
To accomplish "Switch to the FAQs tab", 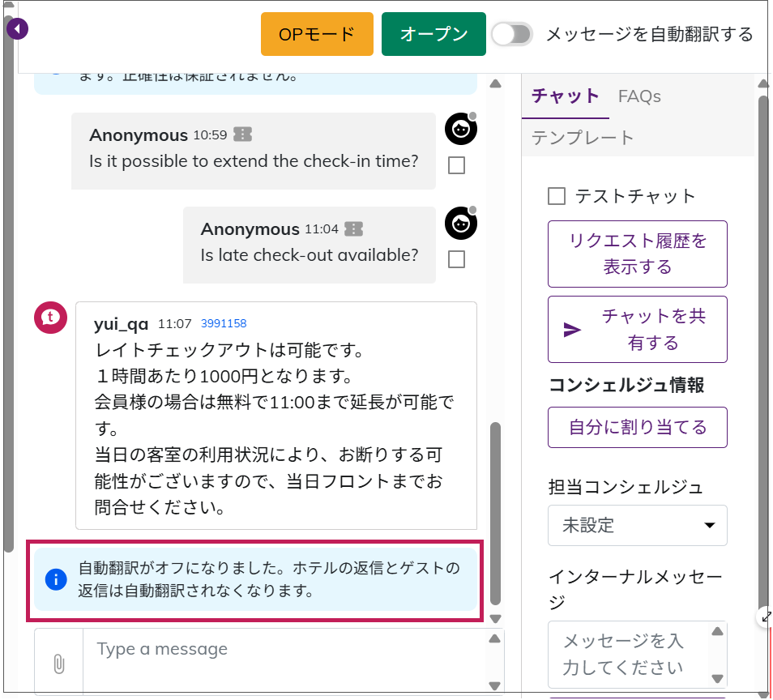I will [639, 96].
